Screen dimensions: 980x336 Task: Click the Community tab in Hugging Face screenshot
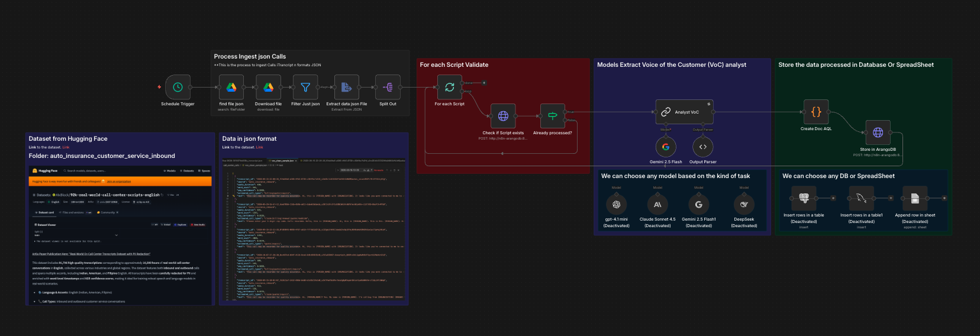click(x=108, y=212)
